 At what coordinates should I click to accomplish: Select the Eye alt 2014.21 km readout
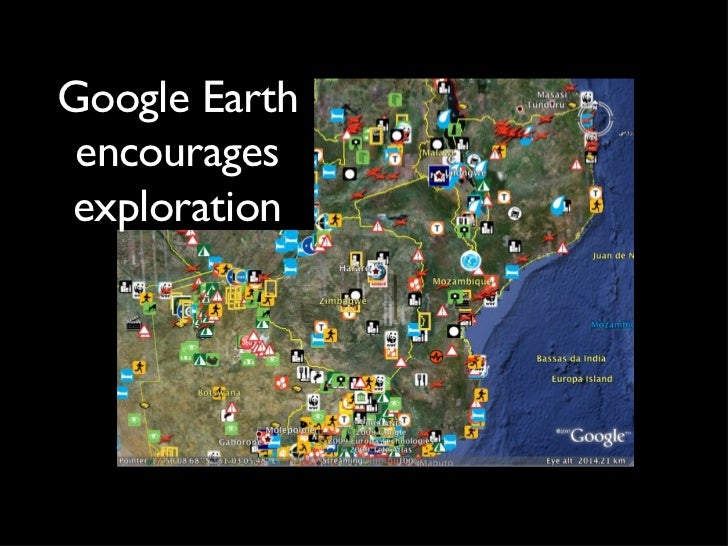[586, 461]
